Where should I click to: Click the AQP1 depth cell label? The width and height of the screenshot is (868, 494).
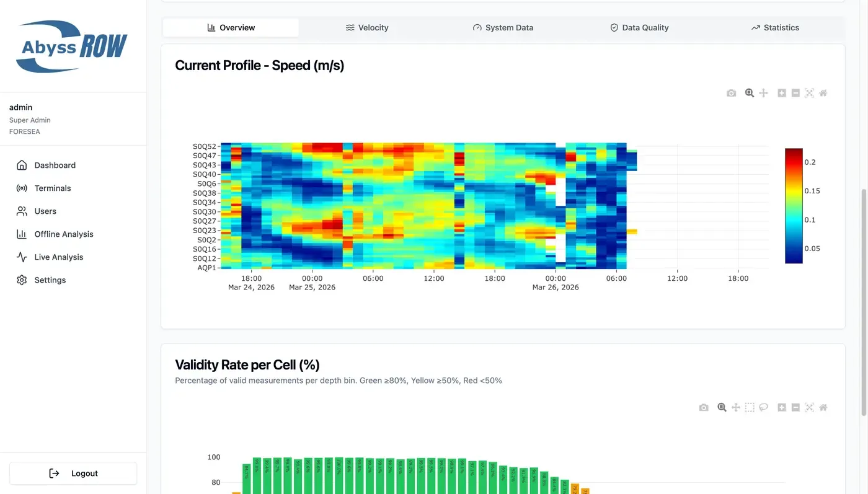pos(206,268)
